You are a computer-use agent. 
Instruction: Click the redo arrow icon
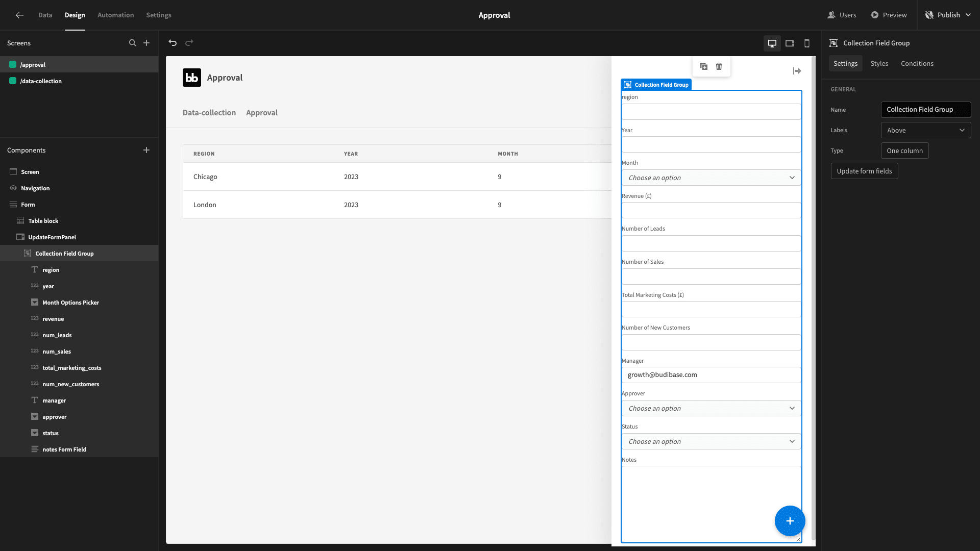click(189, 43)
